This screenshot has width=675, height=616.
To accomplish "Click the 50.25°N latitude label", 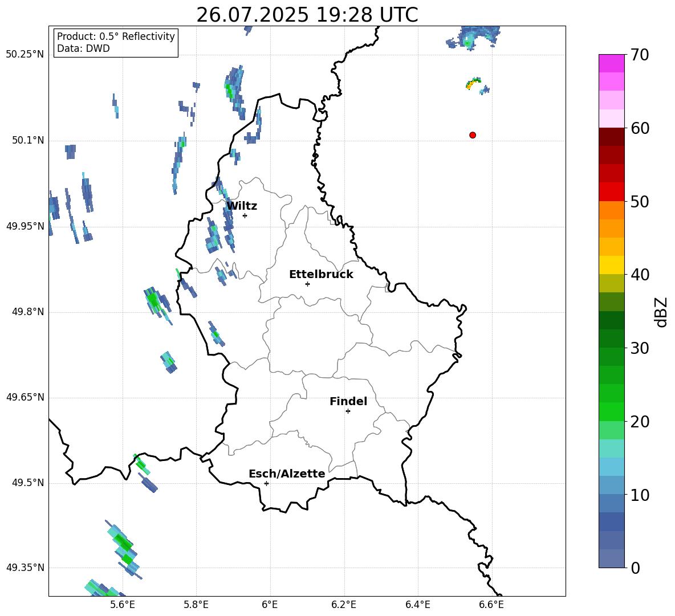I will coord(26,55).
